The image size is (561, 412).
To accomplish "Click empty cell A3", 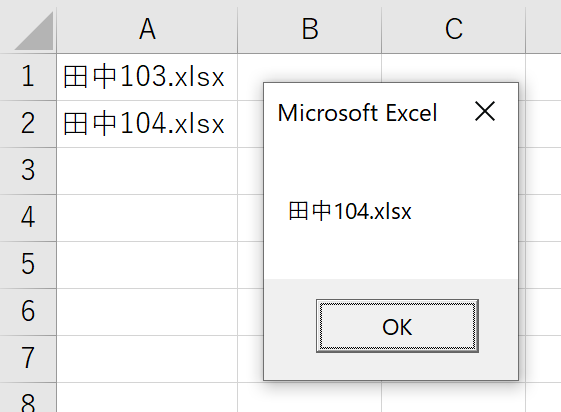I will point(147,171).
